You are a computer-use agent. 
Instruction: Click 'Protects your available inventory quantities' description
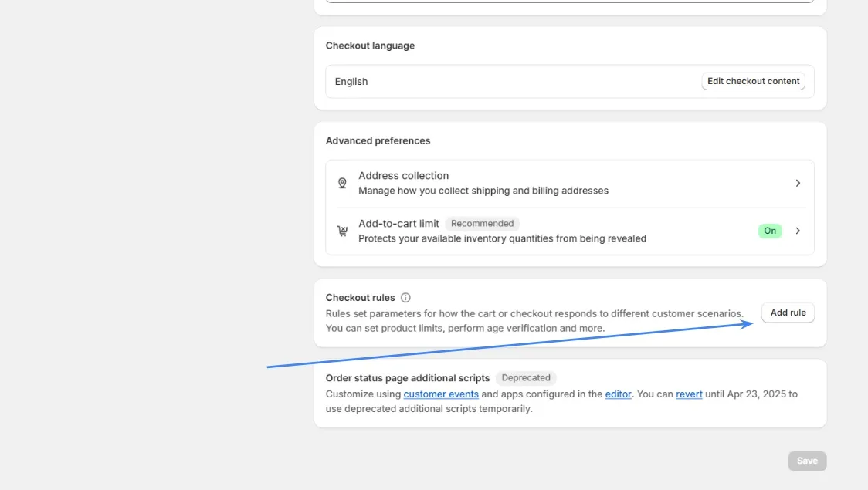coord(502,238)
